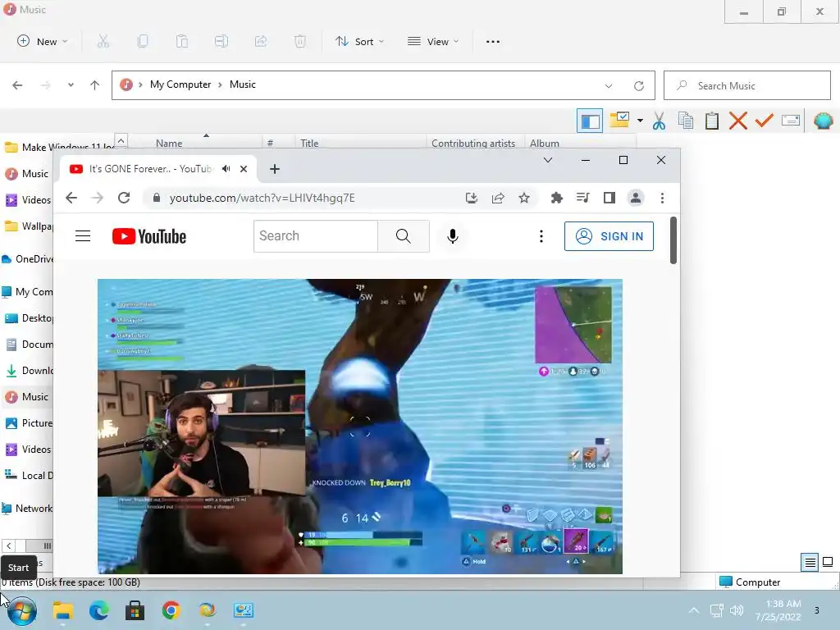
Task: Go back in Chrome
Action: [x=71, y=198]
